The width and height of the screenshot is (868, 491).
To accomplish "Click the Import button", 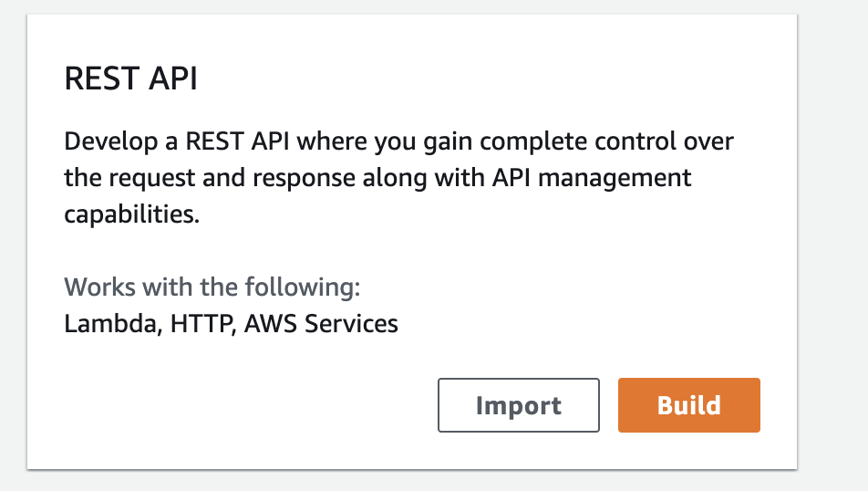I will pos(518,405).
